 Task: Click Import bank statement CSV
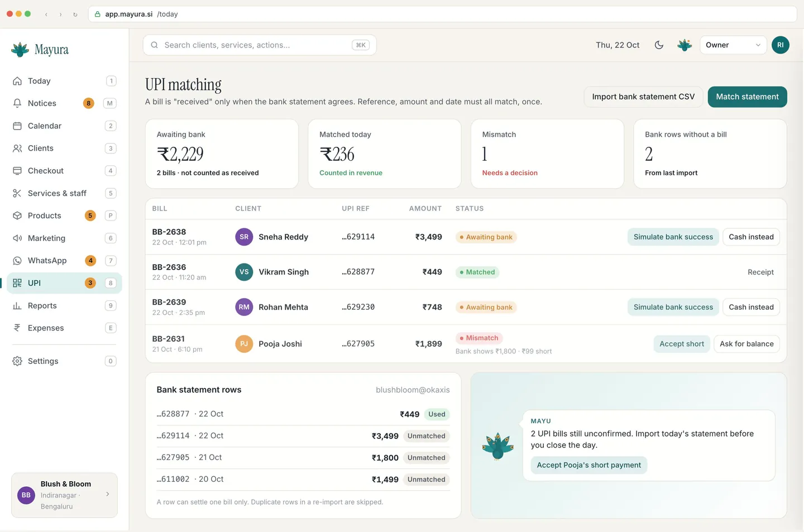[643, 97]
